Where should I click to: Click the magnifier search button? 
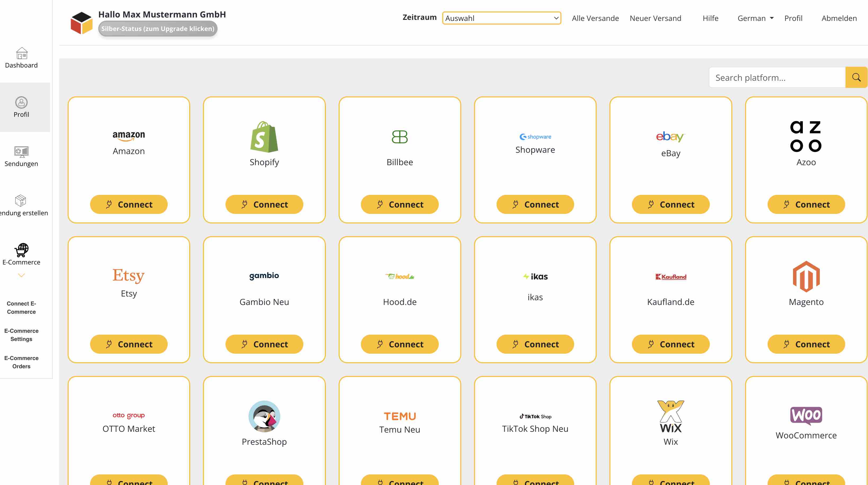(x=856, y=77)
